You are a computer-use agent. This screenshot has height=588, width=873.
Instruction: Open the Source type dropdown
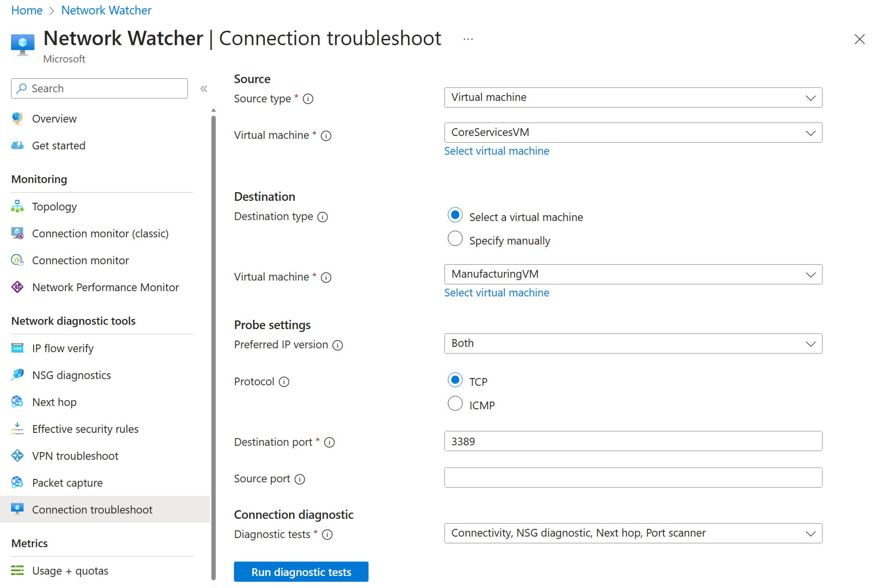pos(632,97)
